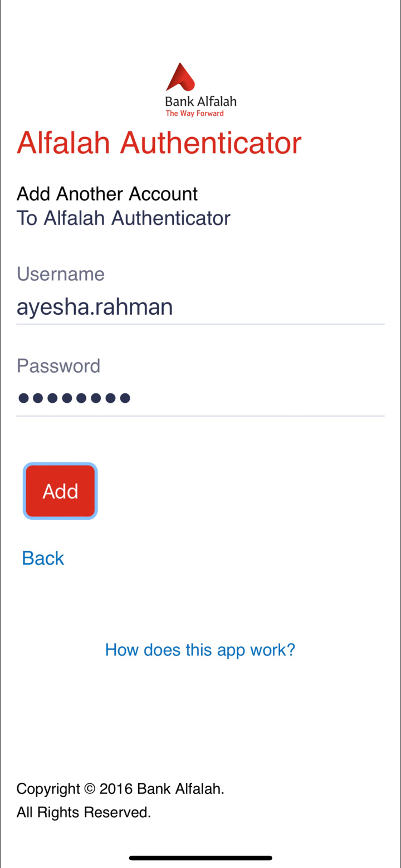Tap the underline below the password field

(200, 416)
